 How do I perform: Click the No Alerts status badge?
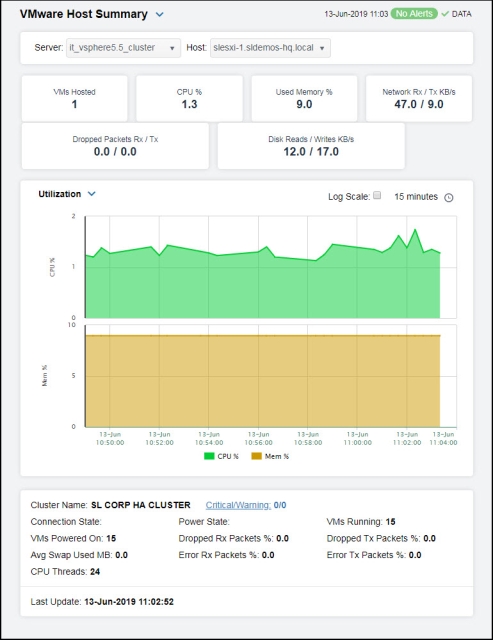414,13
